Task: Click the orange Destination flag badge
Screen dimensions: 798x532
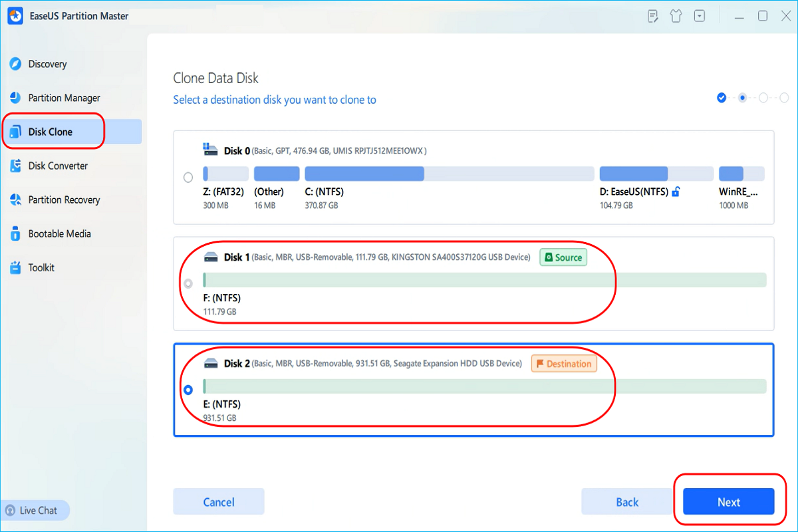Action: click(564, 364)
